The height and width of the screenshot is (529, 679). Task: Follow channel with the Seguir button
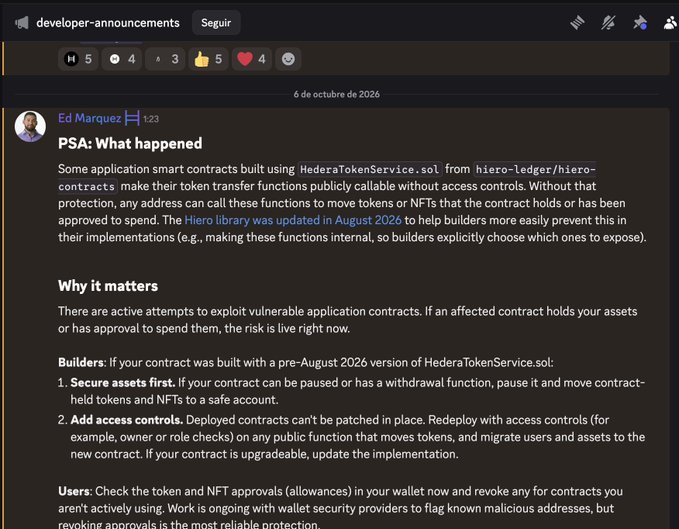tap(216, 23)
